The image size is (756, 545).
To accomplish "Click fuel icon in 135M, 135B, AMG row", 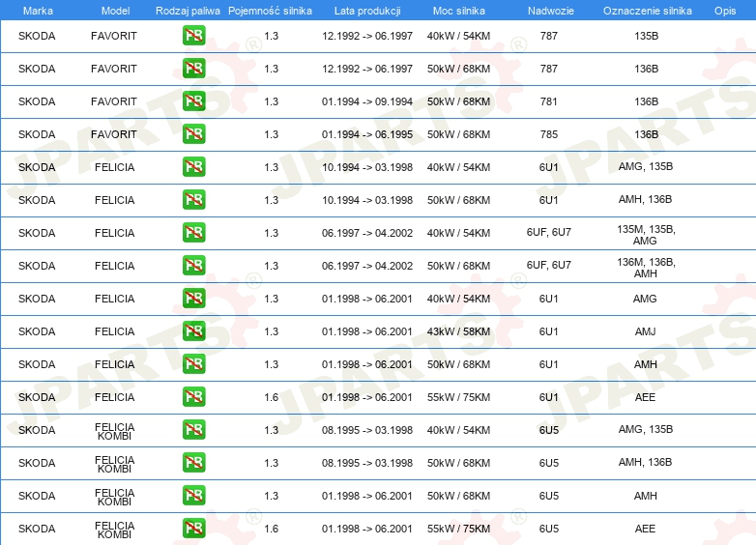I will [x=193, y=232].
